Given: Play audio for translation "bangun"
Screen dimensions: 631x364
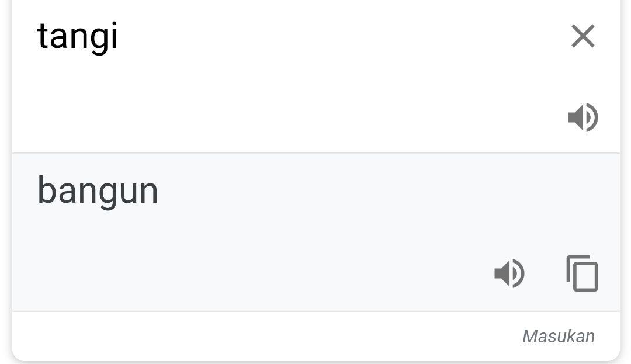Looking at the screenshot, I should (x=509, y=273).
